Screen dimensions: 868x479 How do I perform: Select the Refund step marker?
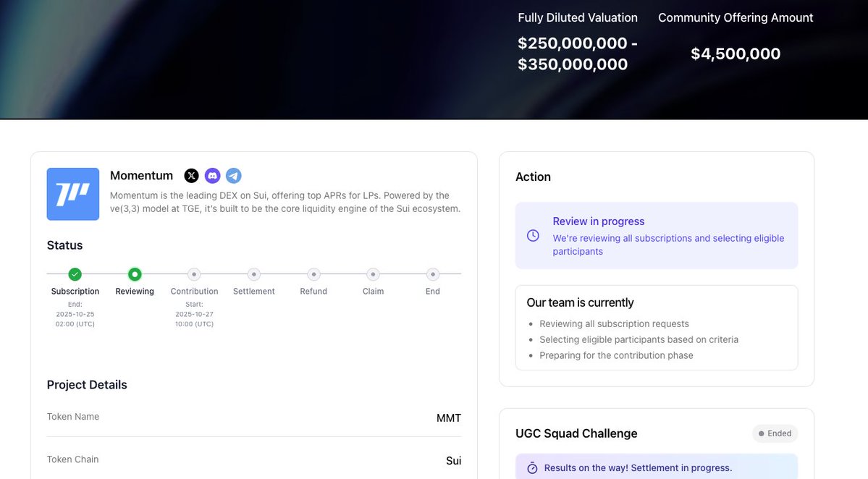pyautogui.click(x=313, y=274)
